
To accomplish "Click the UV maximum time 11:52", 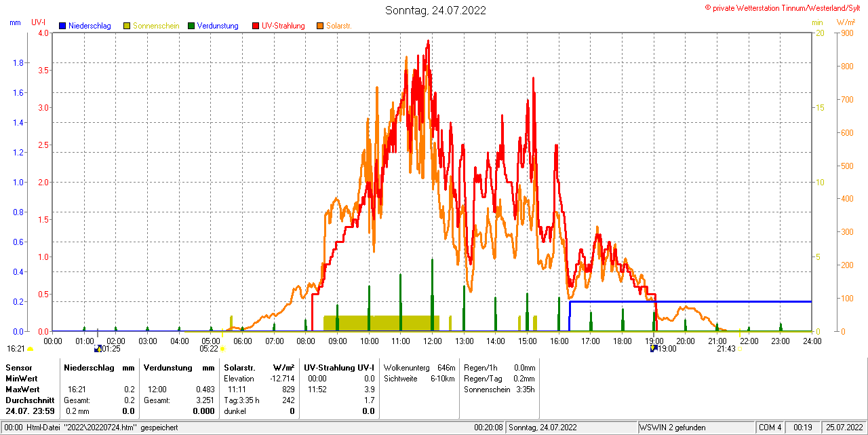I will (x=317, y=390).
